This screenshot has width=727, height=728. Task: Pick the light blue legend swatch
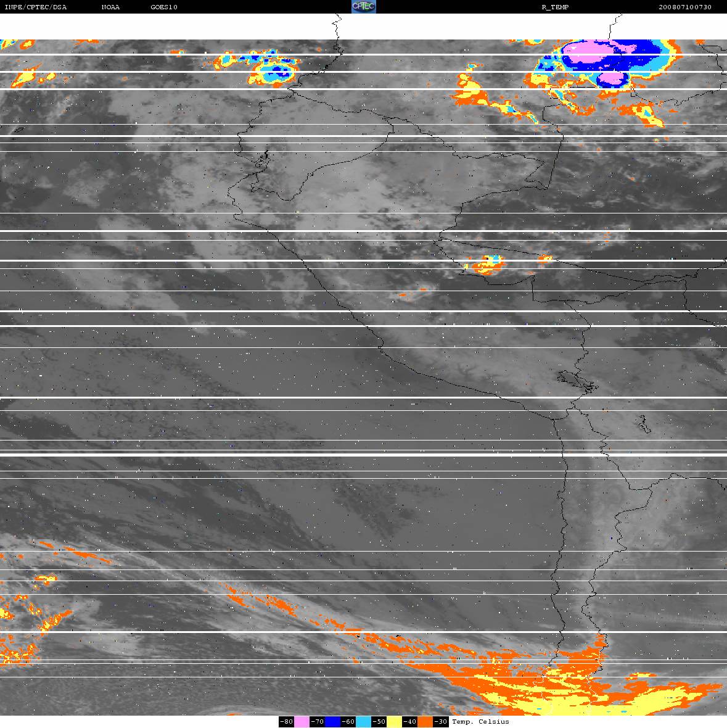point(364,721)
